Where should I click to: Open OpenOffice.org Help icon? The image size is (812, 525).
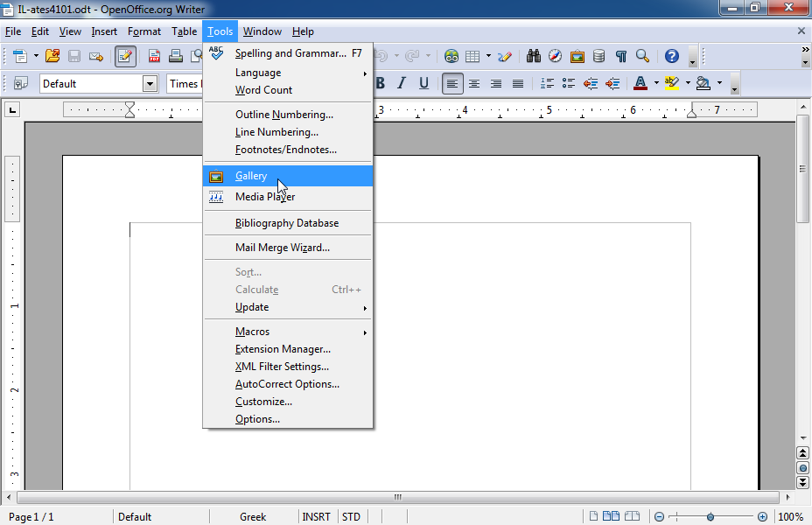pyautogui.click(x=672, y=56)
